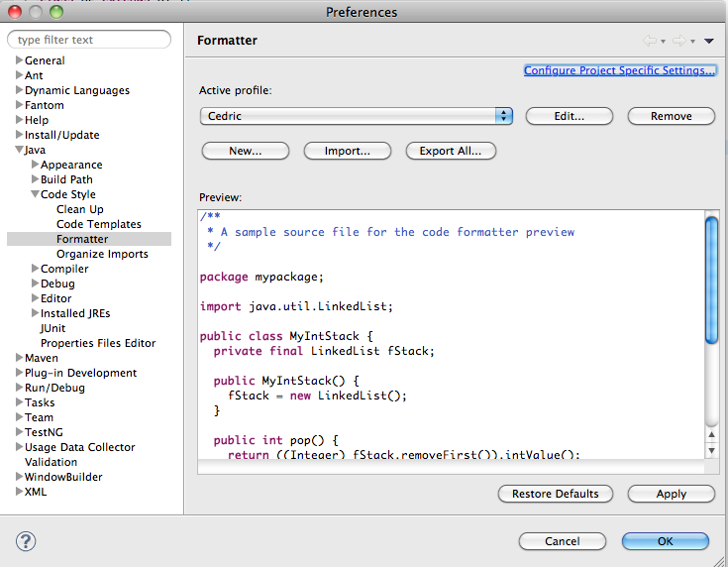Click the Help question mark icon
Image resolution: width=728 pixels, height=567 pixels.
click(x=27, y=541)
